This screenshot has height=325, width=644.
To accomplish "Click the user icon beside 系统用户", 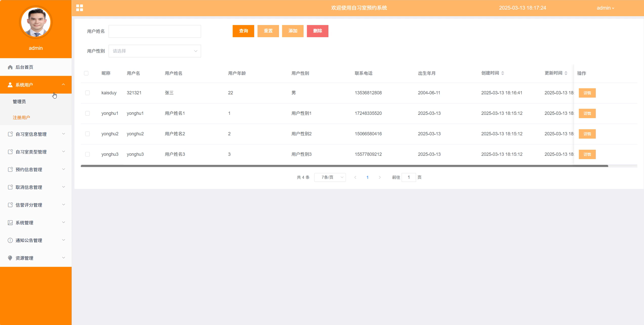I will click(10, 85).
